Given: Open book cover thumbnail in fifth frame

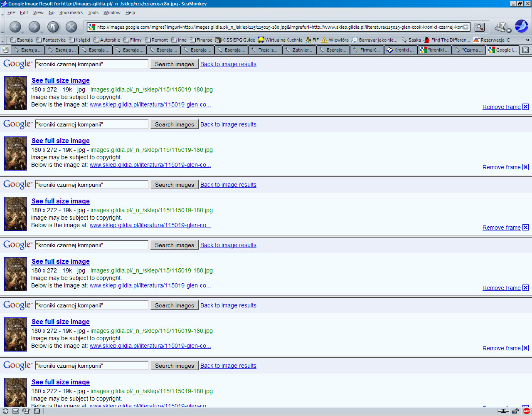Looking at the screenshot, I should coord(15,334).
